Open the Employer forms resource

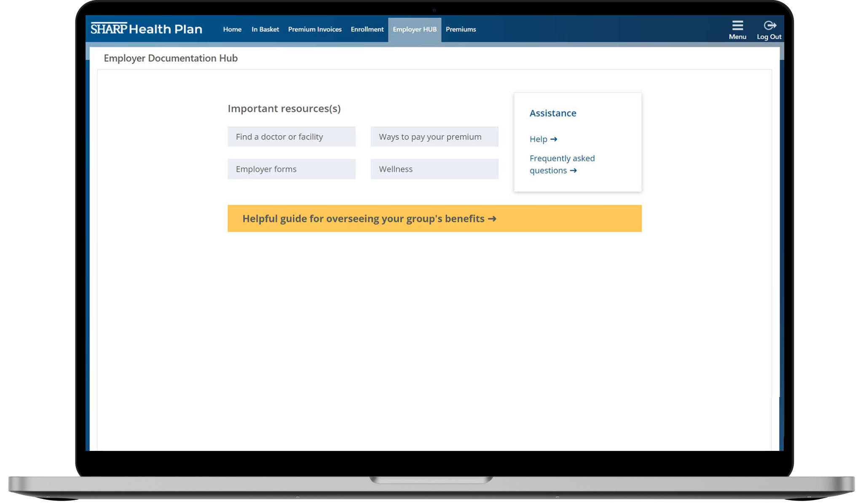291,169
